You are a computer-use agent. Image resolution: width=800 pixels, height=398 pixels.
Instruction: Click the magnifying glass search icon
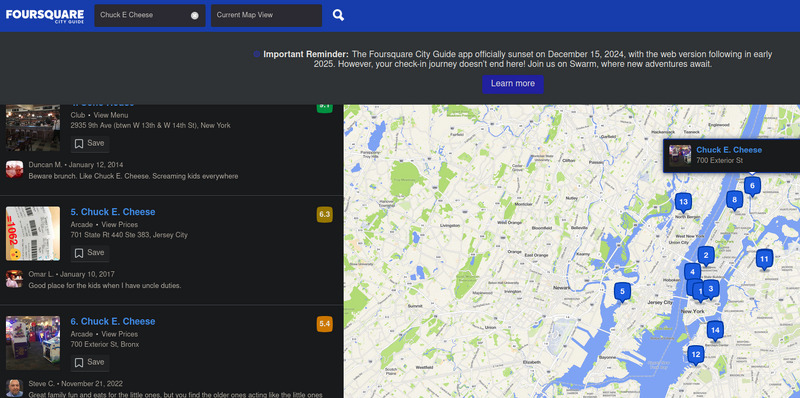pyautogui.click(x=338, y=15)
